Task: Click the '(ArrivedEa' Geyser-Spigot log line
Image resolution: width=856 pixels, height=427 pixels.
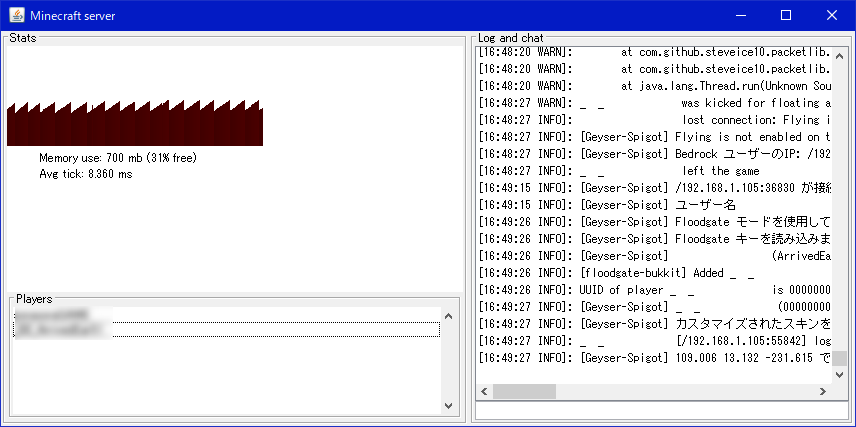Action: 655,256
